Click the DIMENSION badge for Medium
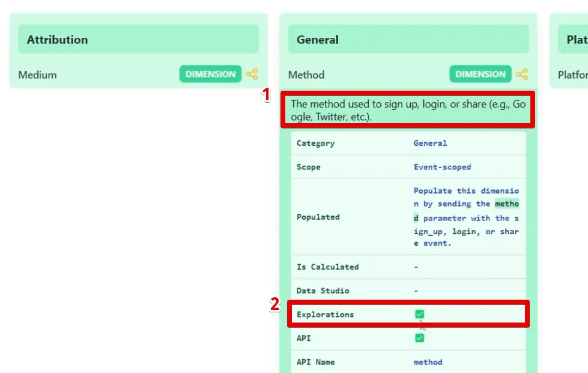The image size is (588, 373). point(210,74)
